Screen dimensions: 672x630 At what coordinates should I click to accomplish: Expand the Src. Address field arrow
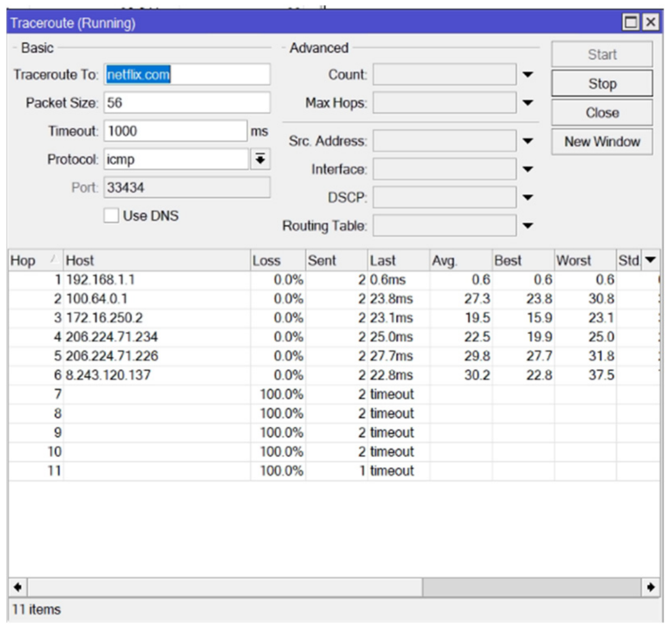[528, 141]
